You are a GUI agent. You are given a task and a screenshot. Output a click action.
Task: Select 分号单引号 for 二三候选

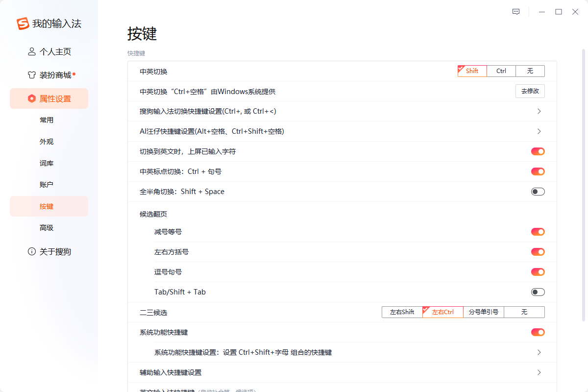[x=483, y=312]
